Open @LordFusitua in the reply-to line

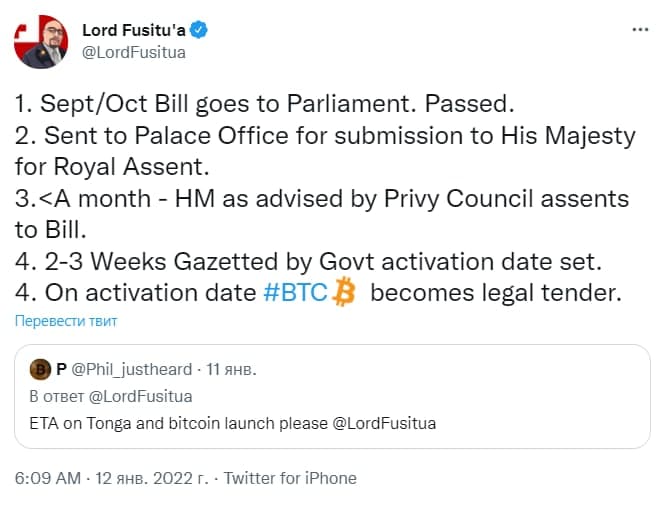click(140, 397)
